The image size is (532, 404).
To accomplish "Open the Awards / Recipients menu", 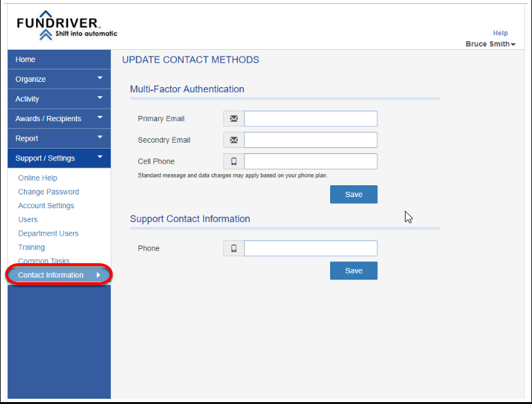I will click(x=59, y=119).
